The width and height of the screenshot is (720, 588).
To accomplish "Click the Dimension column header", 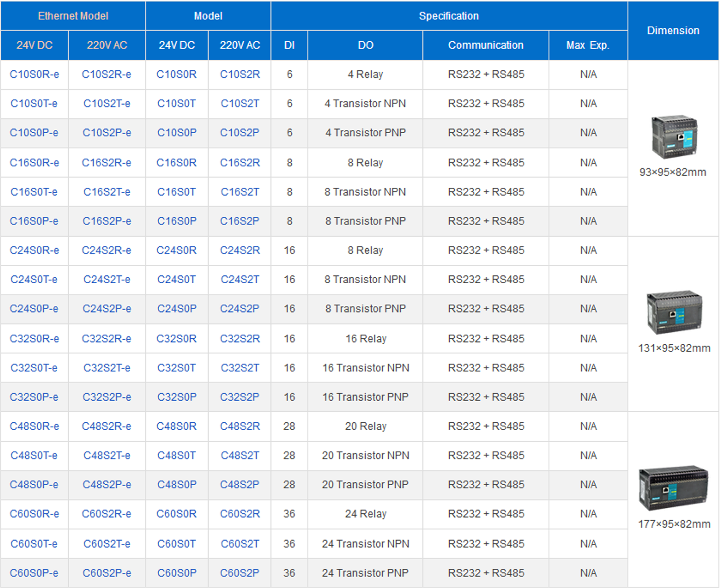I will (x=673, y=31).
